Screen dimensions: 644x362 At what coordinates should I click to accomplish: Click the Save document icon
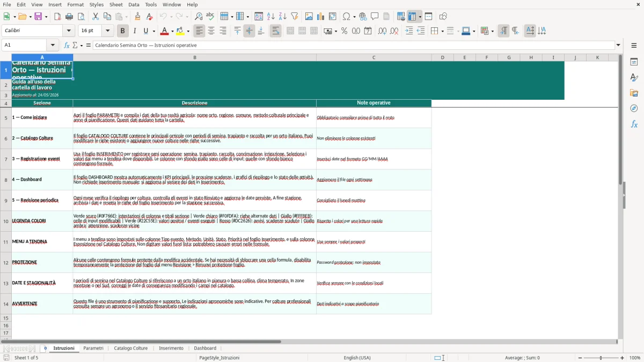[x=38, y=17]
